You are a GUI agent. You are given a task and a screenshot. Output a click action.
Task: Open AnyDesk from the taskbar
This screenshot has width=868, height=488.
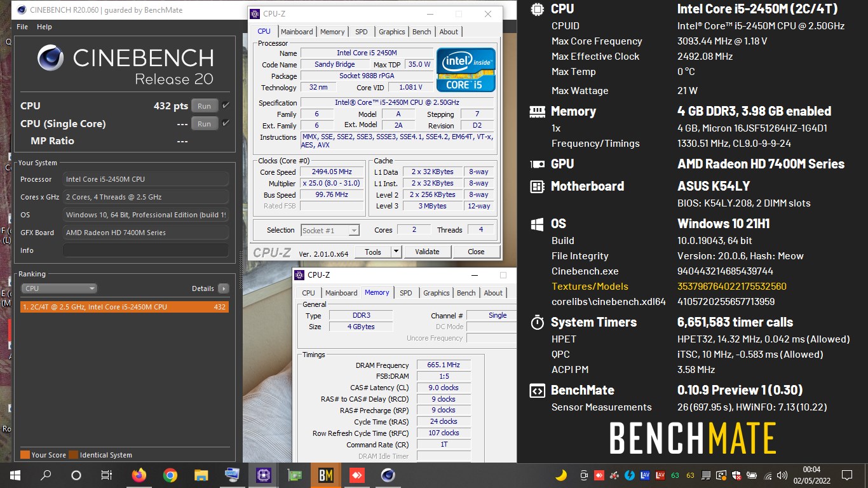click(356, 475)
